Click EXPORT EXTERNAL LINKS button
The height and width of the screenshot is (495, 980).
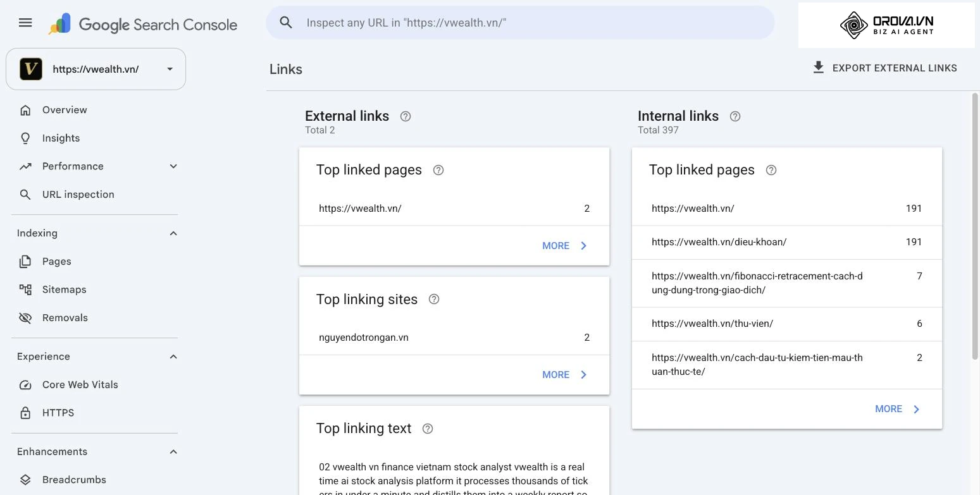[x=884, y=68]
